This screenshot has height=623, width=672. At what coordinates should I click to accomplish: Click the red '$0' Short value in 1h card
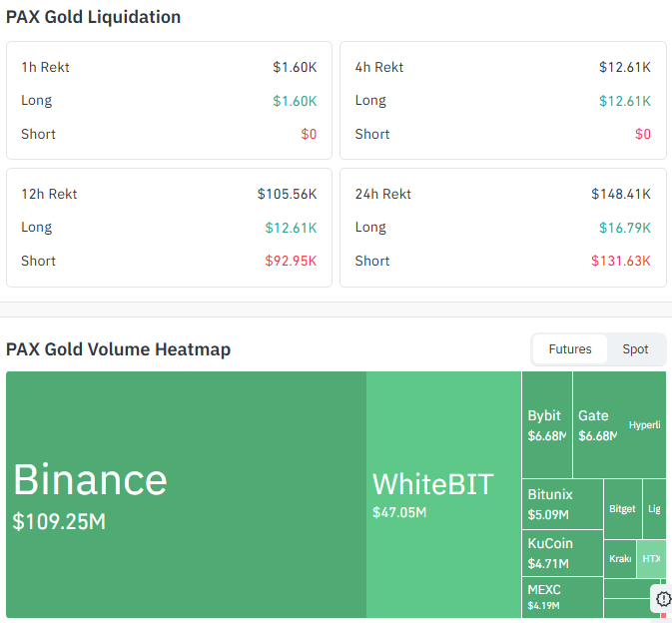[x=309, y=134]
